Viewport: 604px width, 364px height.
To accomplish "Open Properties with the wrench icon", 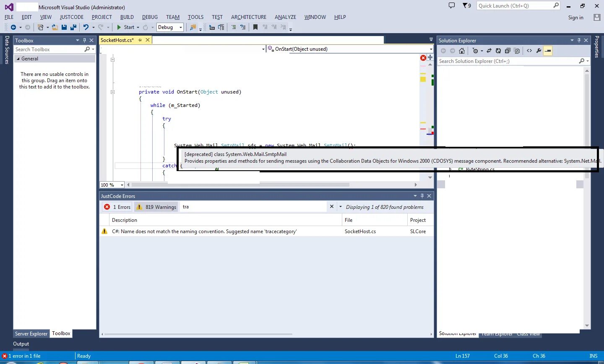I will 539,51.
